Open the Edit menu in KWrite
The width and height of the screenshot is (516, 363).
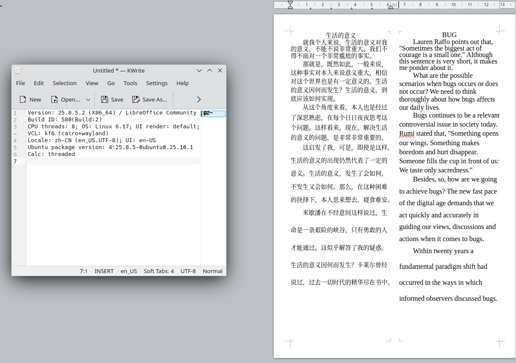pyautogui.click(x=39, y=83)
